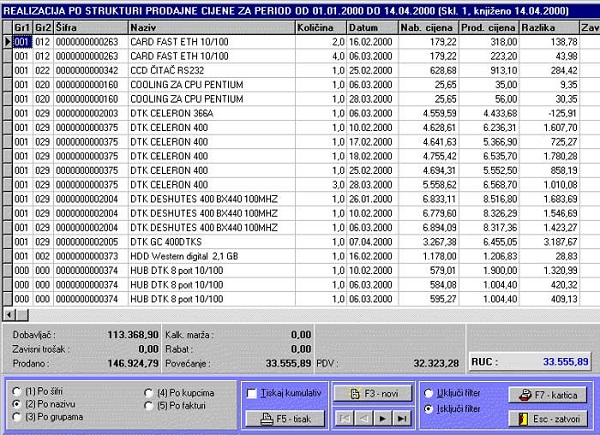Image resolution: width=600 pixels, height=435 pixels.
Task: Click the F5 - tisak print button
Action: (285, 419)
